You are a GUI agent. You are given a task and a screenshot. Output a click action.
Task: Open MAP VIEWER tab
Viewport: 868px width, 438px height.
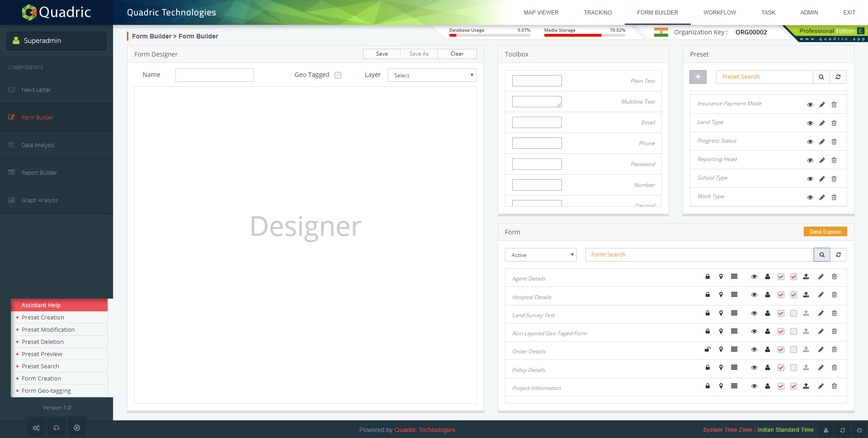[541, 13]
